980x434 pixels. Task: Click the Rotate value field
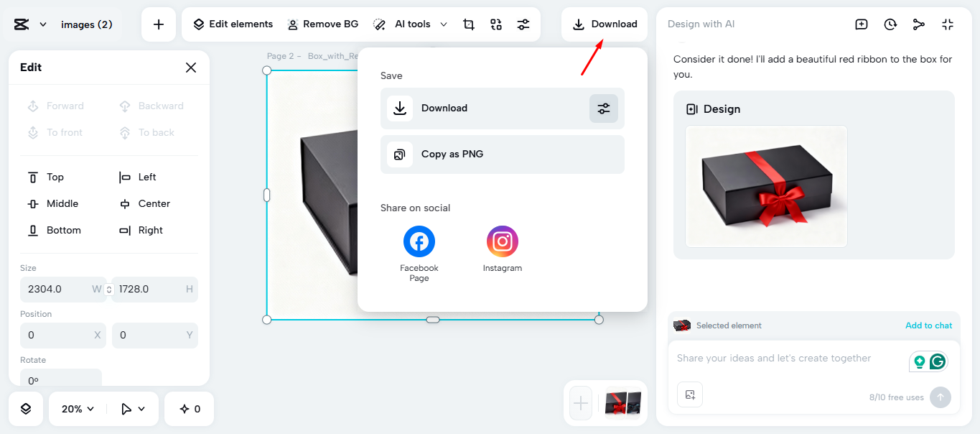(x=61, y=379)
